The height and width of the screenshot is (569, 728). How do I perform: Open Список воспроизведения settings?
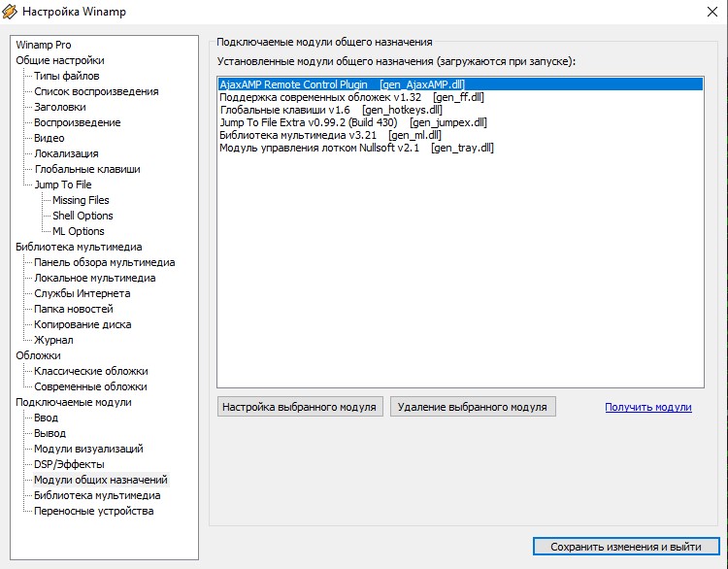coord(96,91)
